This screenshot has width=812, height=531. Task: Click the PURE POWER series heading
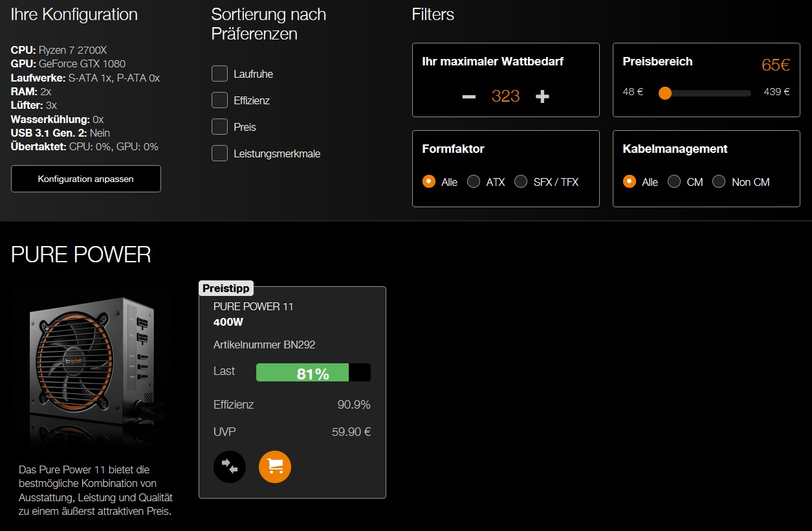(x=81, y=254)
